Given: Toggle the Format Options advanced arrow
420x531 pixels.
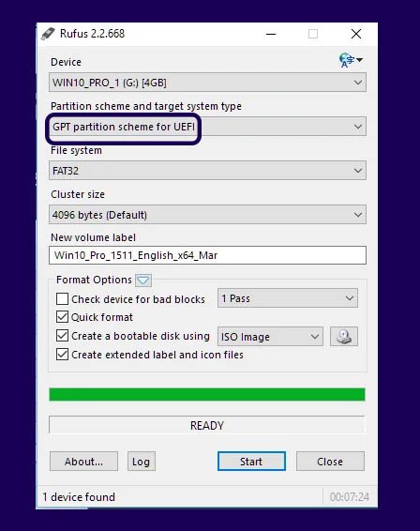Looking at the screenshot, I should [143, 281].
